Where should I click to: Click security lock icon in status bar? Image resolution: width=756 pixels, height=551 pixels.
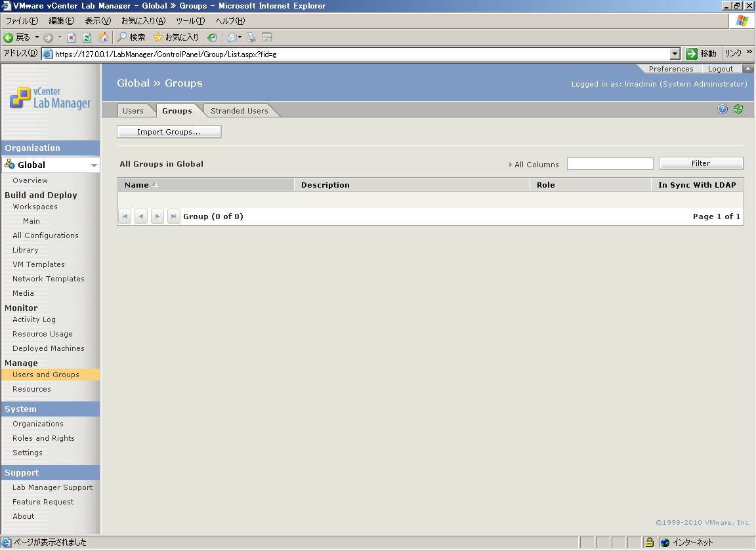(650, 542)
